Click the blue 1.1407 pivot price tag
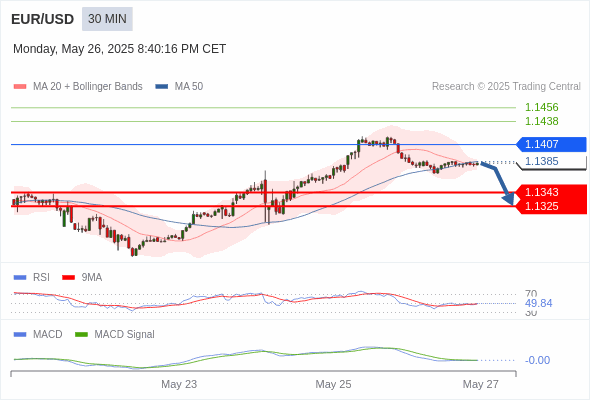Viewport: 590px width, 400px height. coord(551,144)
